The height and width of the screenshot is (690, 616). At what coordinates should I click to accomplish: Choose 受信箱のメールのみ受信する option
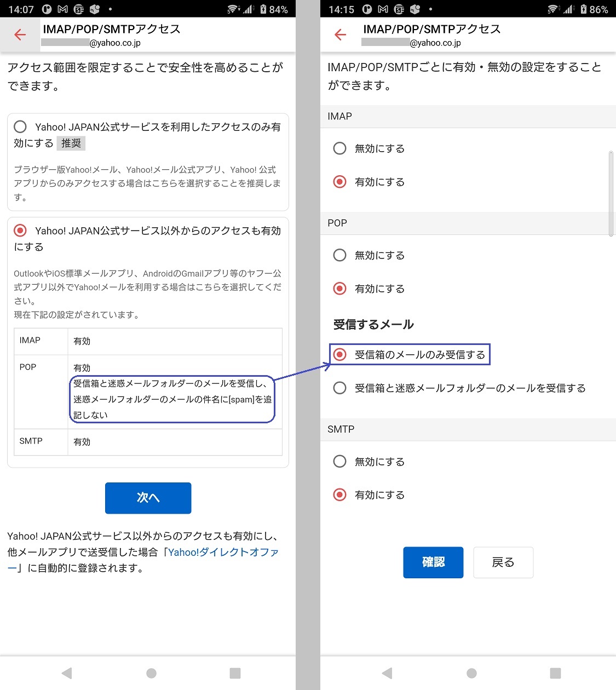(340, 355)
